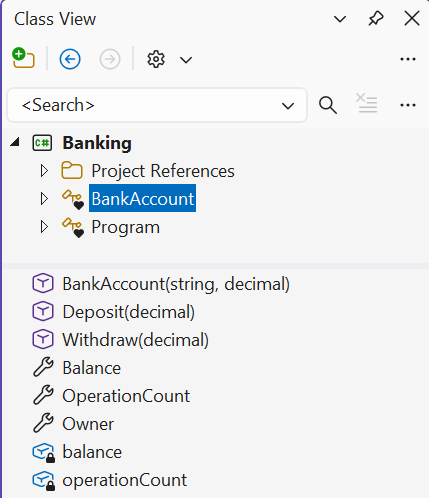Expand the Project References node
Screen dimensions: 429x498
point(44,171)
